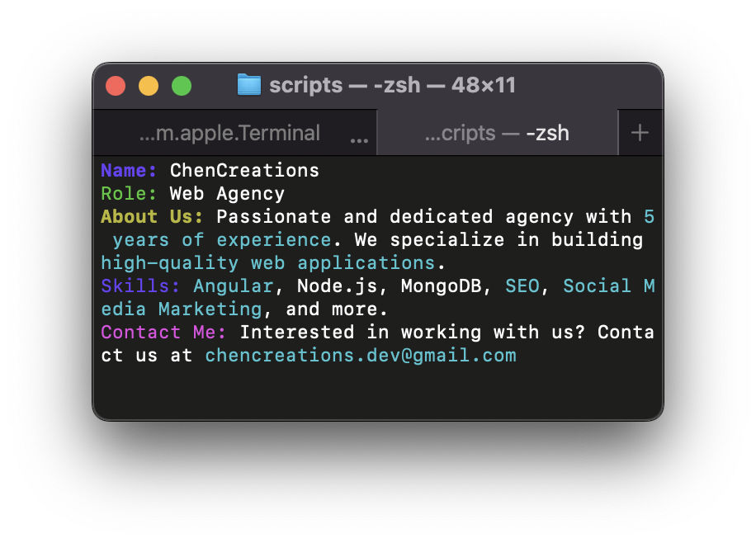Image resolution: width=756 pixels, height=543 pixels.
Task: Click on the ChenCreations name text
Action: pos(244,171)
